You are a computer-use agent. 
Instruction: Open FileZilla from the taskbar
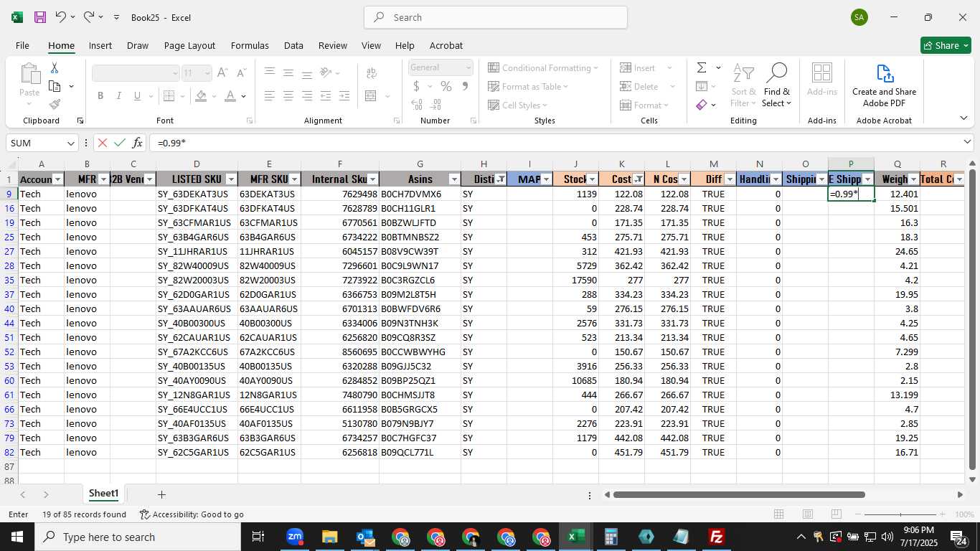click(x=716, y=537)
